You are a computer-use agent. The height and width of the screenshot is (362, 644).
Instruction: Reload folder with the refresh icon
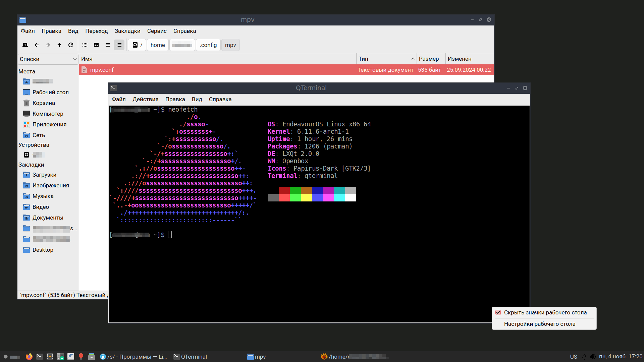click(71, 45)
